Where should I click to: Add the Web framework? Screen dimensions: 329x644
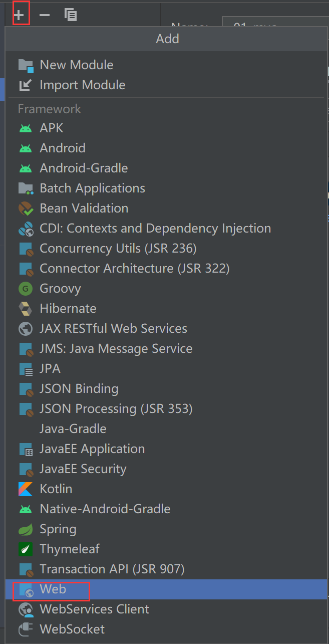click(53, 589)
